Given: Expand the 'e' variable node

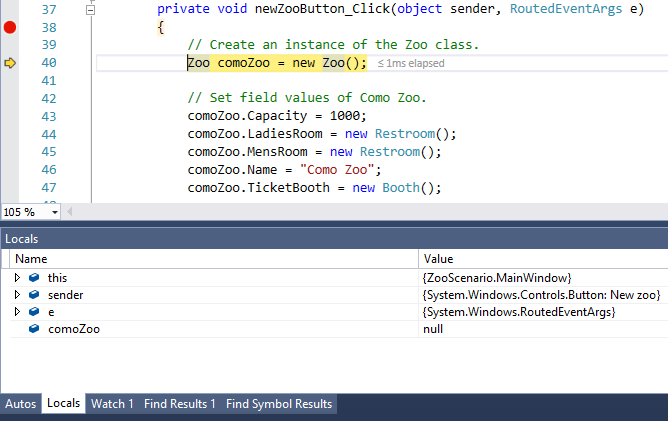Looking at the screenshot, I should click(x=16, y=312).
